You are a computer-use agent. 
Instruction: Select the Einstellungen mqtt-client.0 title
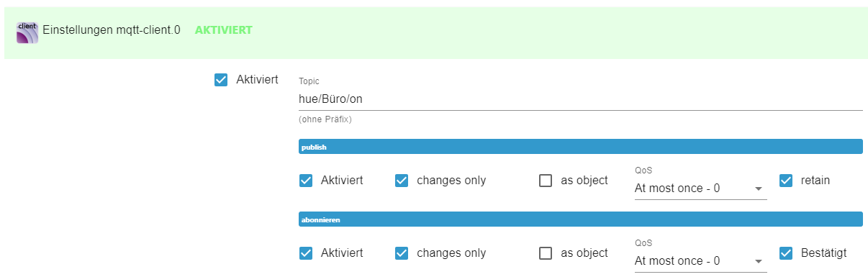click(x=112, y=31)
